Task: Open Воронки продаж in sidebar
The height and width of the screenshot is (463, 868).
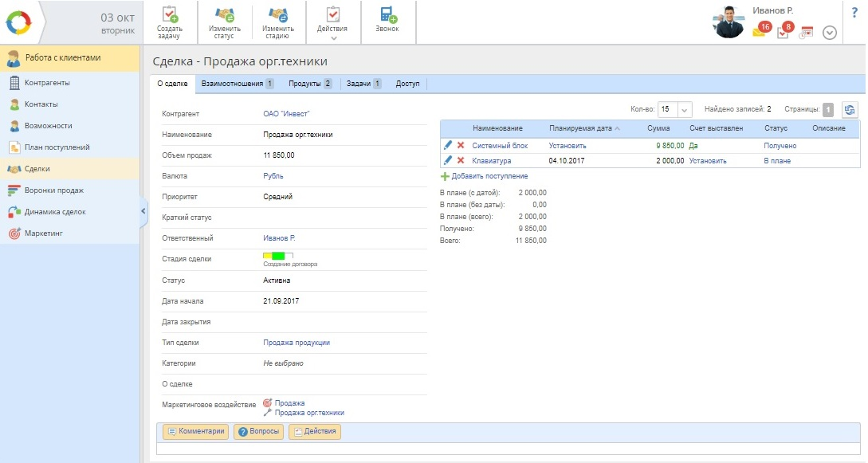Action: pyautogui.click(x=53, y=190)
